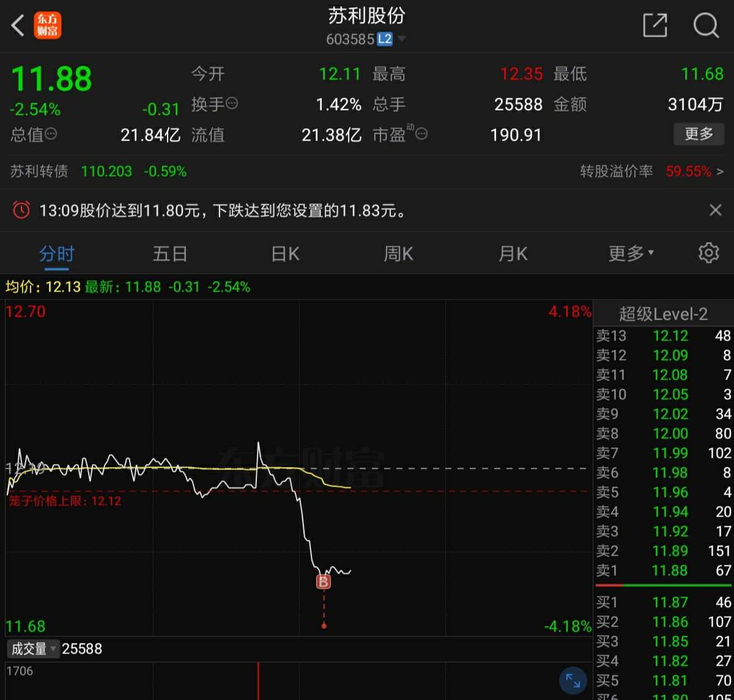Open the 超级Level-2 header
The image size is (734, 700).
[664, 314]
